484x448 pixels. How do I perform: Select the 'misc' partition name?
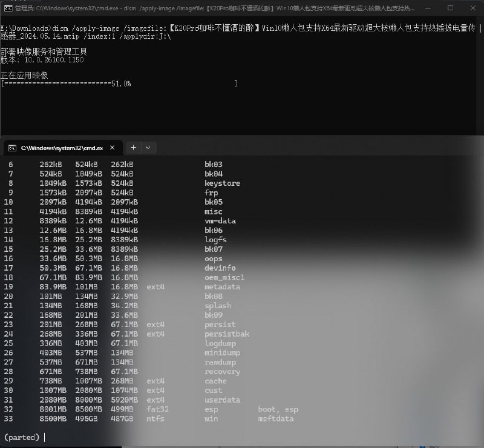point(214,212)
